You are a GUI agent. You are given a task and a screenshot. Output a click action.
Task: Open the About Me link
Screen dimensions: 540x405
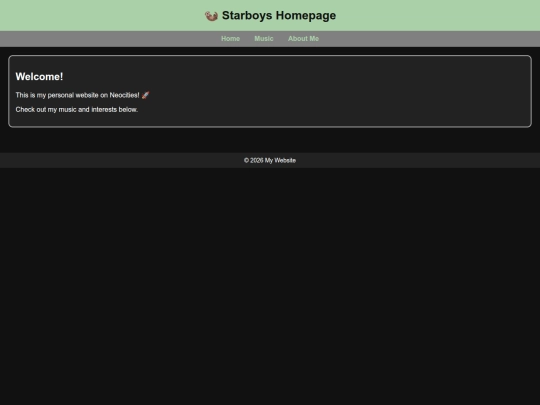(x=303, y=39)
